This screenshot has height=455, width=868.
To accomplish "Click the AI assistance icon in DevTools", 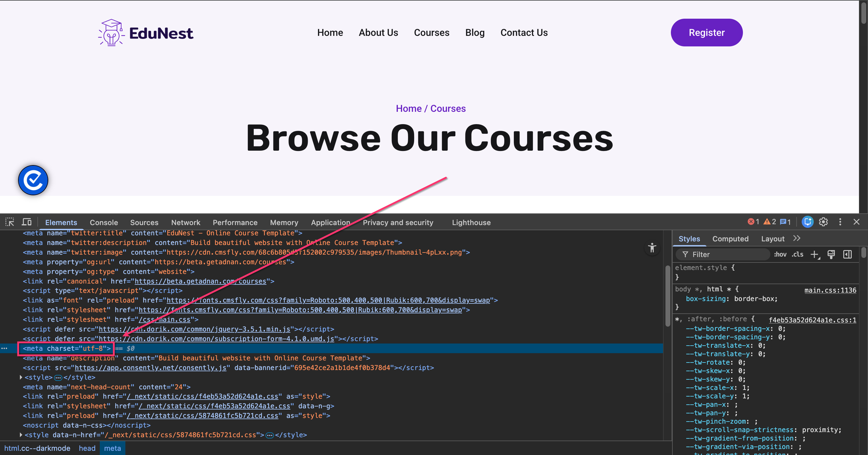I will (807, 222).
